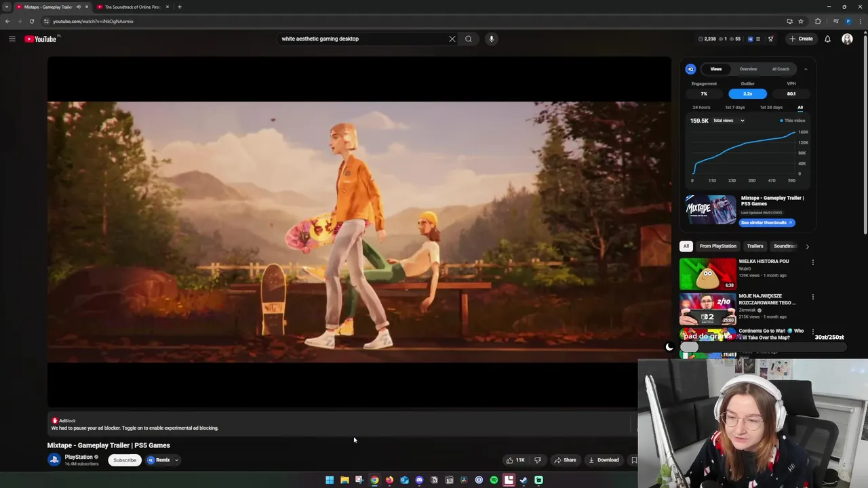Click the video player frame
868x488 pixels.
click(x=359, y=232)
